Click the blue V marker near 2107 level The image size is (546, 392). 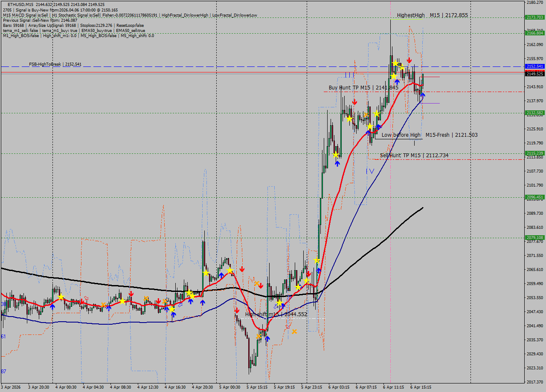[372, 171]
